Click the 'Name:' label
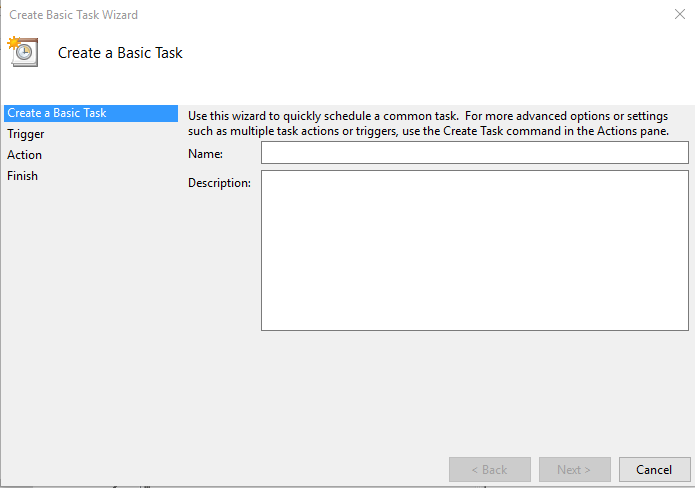695x488 pixels. (x=205, y=154)
